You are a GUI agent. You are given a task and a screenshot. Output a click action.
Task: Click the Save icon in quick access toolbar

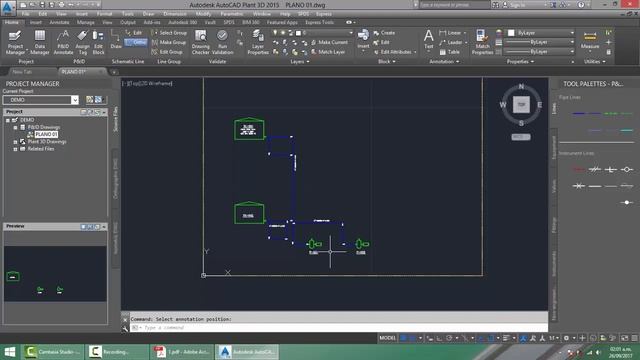(x=42, y=5)
